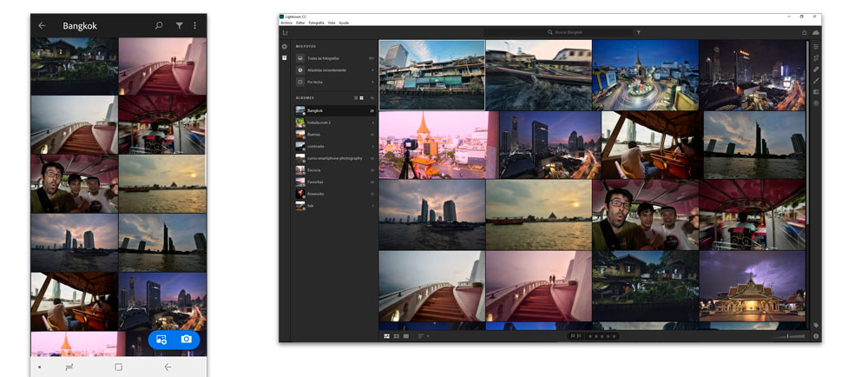This screenshot has width=868, height=377.
Task: Click the cloud sync icon in Lightroom
Action: click(816, 32)
